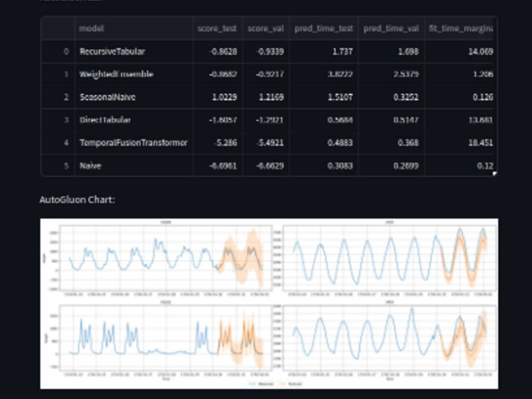Click the pred_time_val cell of Naive row

(x=391, y=165)
